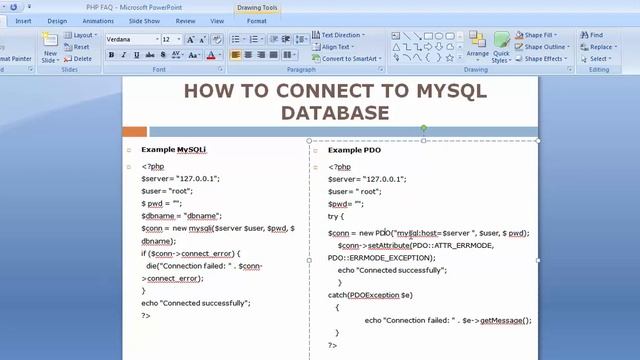Select the Arc shape
The image size is (640, 360).
click(x=407, y=58)
